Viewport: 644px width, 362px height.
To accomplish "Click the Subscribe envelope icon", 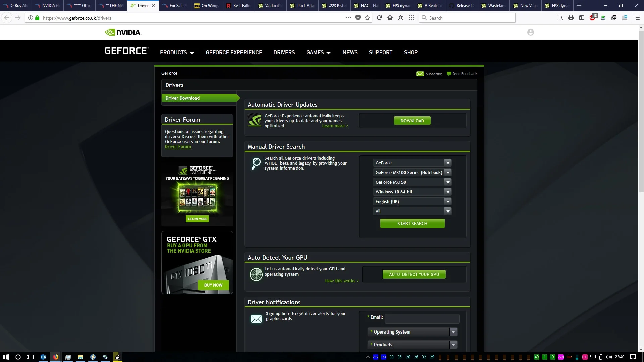I will (420, 74).
